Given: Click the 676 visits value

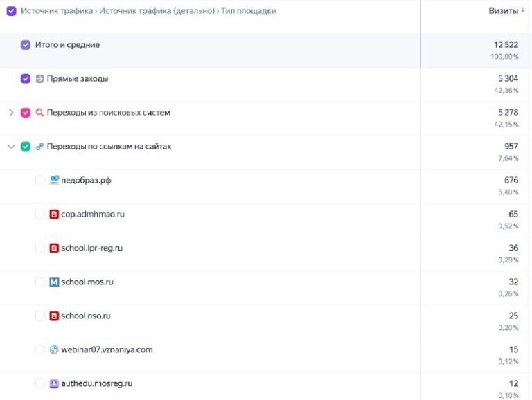Looking at the screenshot, I should pyautogui.click(x=511, y=181).
